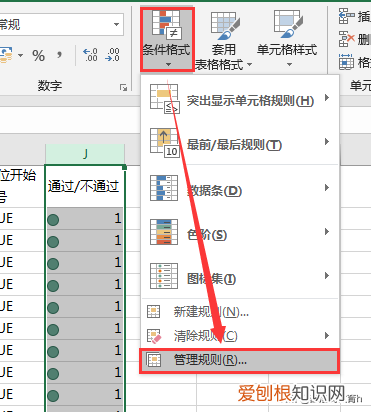This screenshot has width=371, height=412.
Task: Expand 数据条 submenu arrow
Action: [327, 188]
